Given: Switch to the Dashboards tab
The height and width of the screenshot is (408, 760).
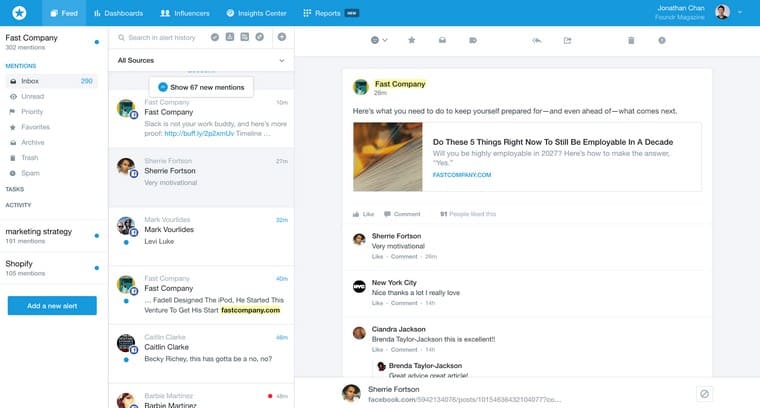Looking at the screenshot, I should coord(118,13).
